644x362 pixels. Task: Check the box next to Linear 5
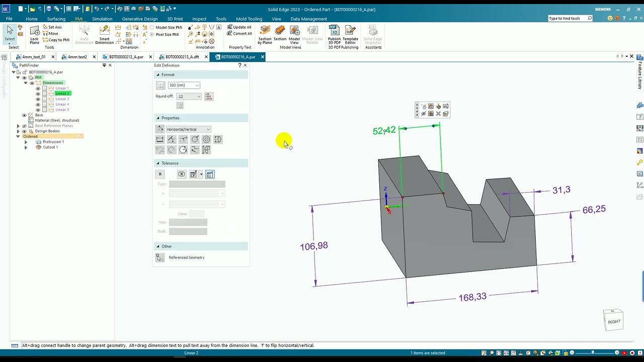[44, 110]
